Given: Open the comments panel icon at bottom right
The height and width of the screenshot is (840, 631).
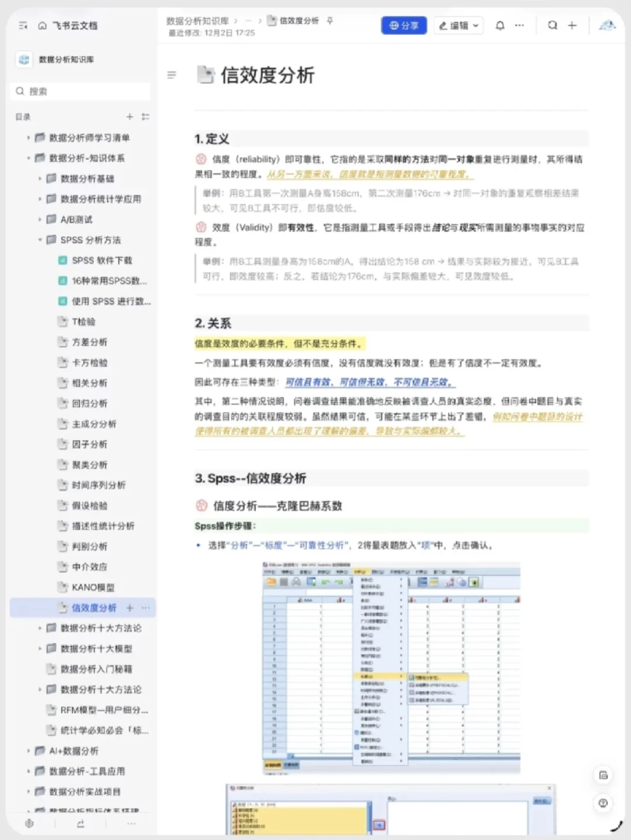Looking at the screenshot, I should pos(604,776).
